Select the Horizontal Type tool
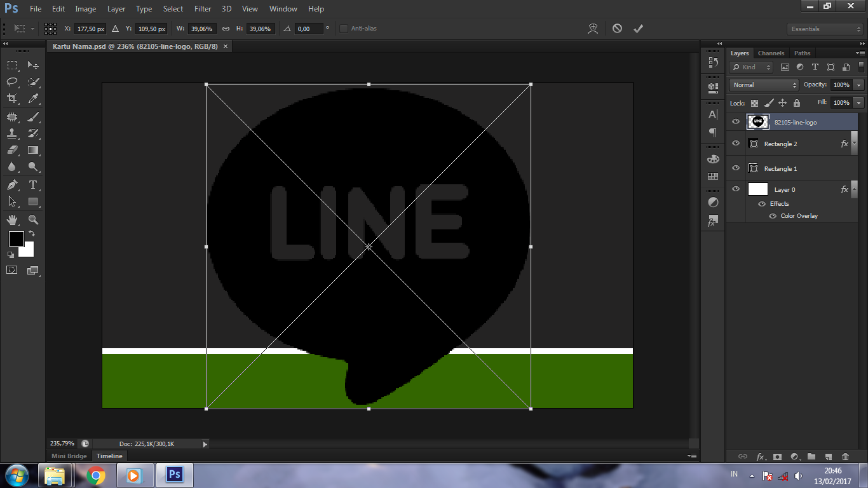 (33, 185)
